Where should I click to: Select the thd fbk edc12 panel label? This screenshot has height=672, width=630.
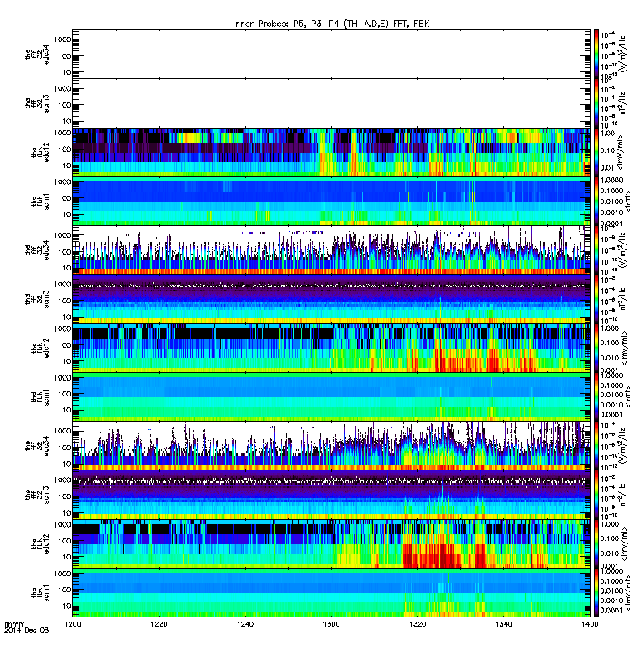tap(40, 348)
